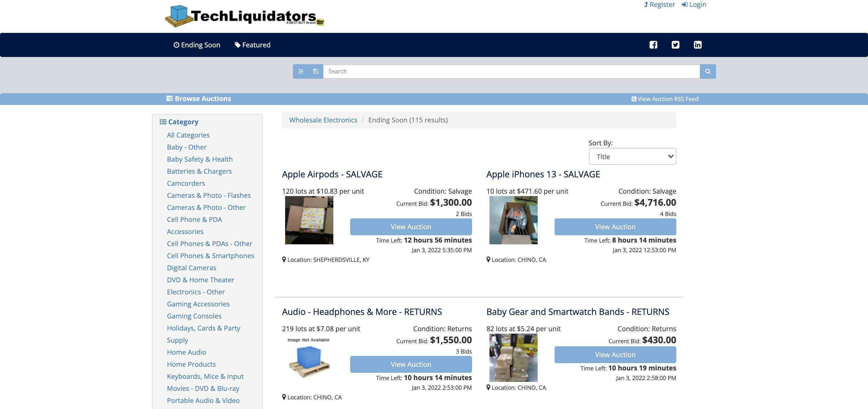
Task: Select the Digital Cameras category filter
Action: point(191,268)
